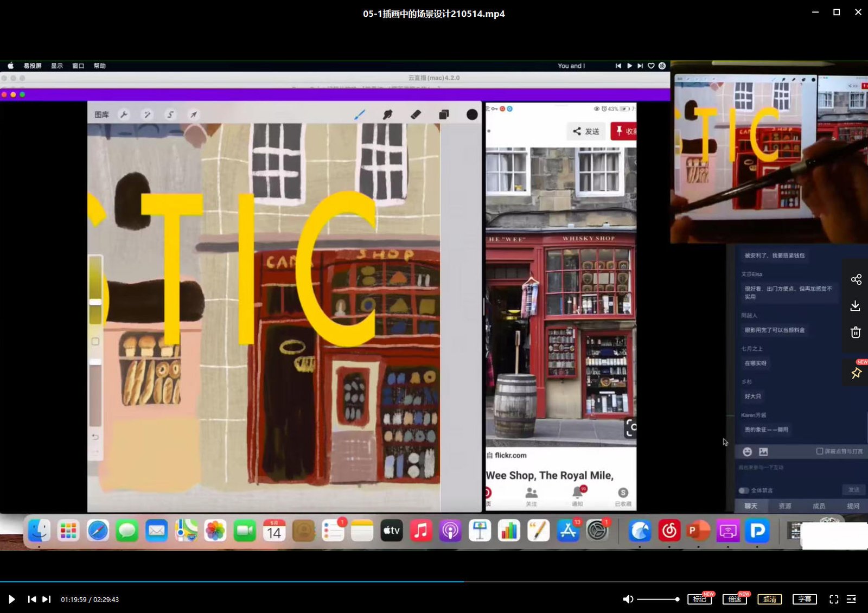Open the 倍速 playback speed menu
Screen dimensions: 868x613
[x=735, y=599]
